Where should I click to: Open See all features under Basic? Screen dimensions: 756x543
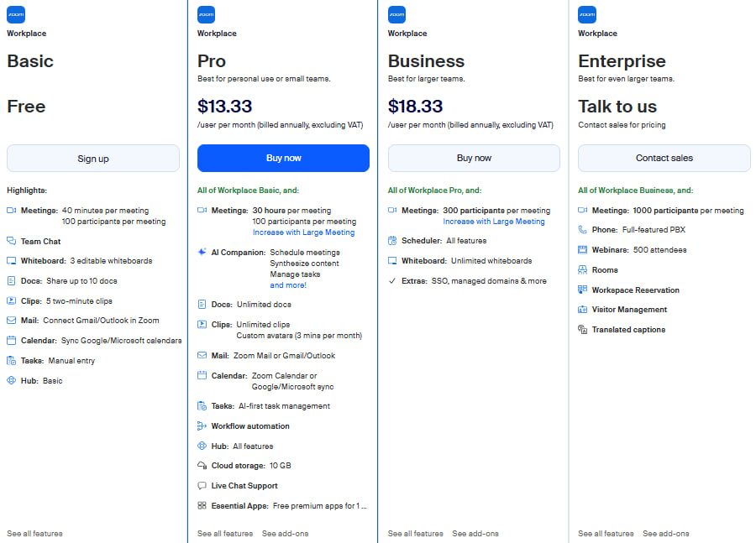point(34,534)
